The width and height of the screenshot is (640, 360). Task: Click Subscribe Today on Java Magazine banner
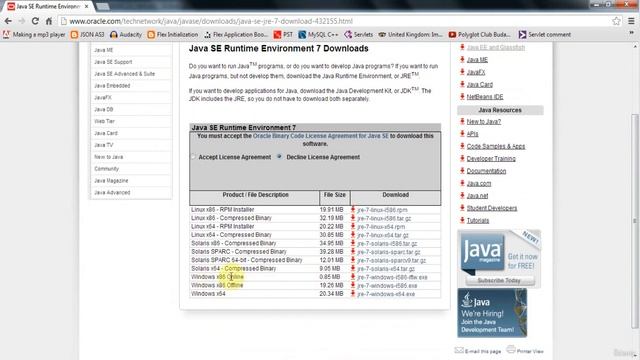pos(500,281)
